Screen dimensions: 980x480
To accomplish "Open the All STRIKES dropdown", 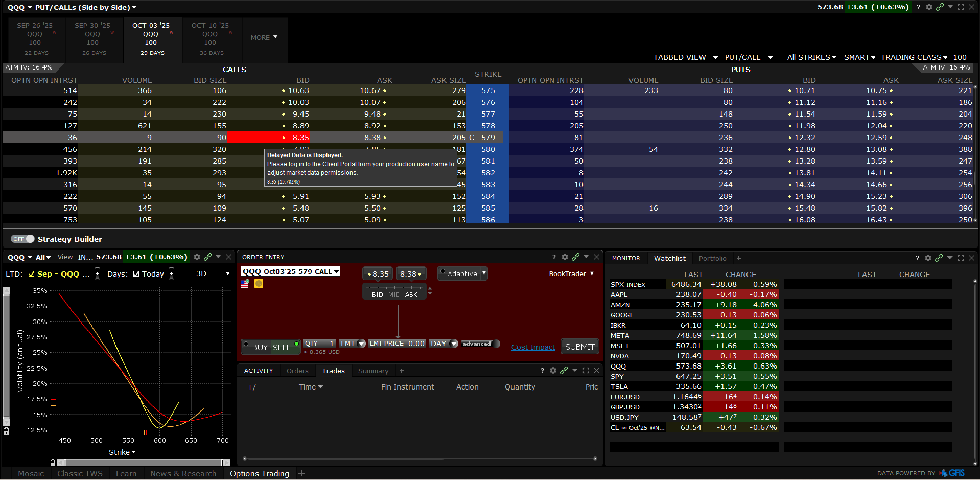I will coord(811,57).
